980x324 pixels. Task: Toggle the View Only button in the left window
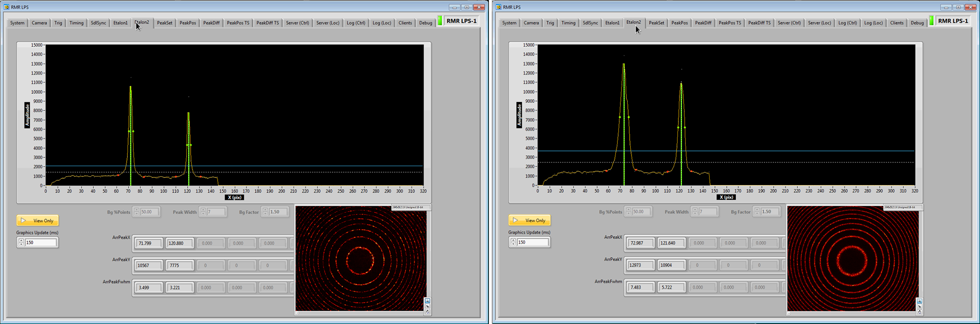pyautogui.click(x=38, y=221)
